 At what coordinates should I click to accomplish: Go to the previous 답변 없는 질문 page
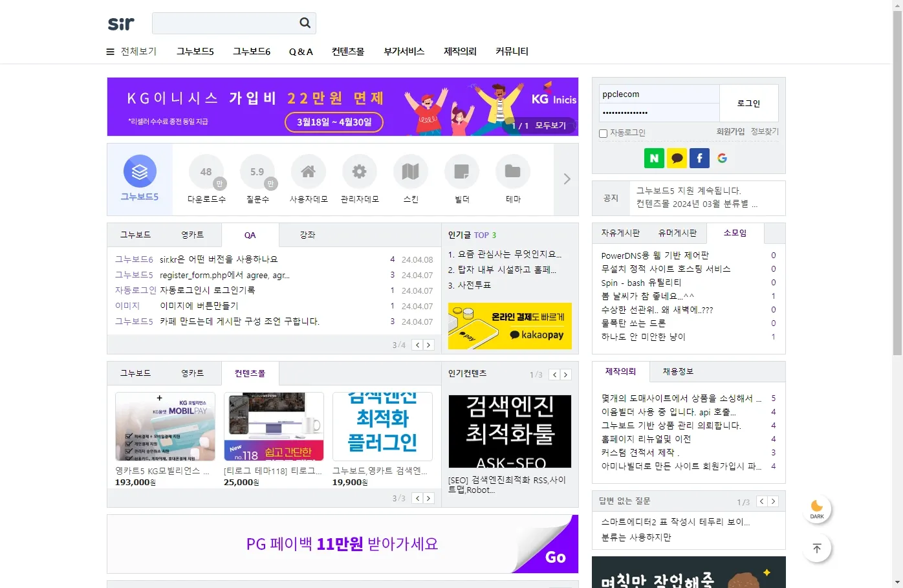click(762, 501)
